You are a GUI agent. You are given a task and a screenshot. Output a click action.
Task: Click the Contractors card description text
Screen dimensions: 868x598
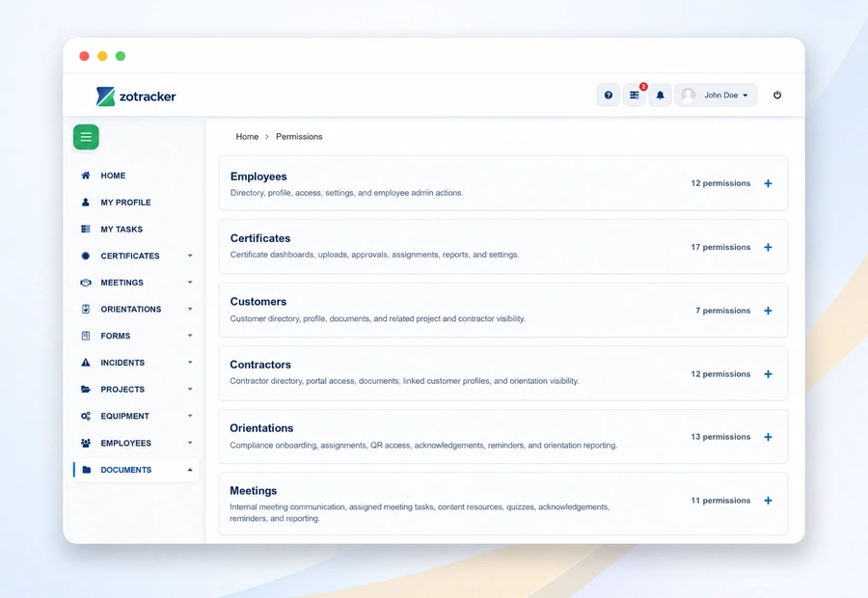[x=404, y=382]
